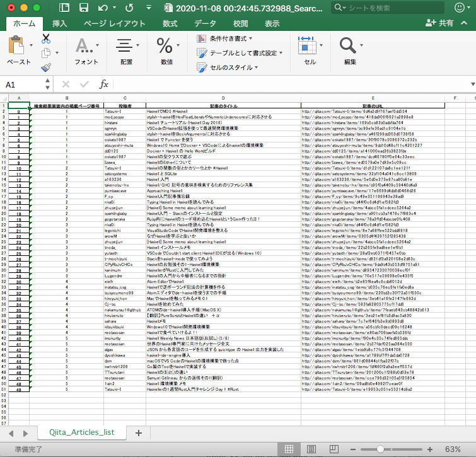The height and width of the screenshot is (457, 476).
Task: Expand the フォント group dropdown arrow
Action: pyautogui.click(x=98, y=45)
